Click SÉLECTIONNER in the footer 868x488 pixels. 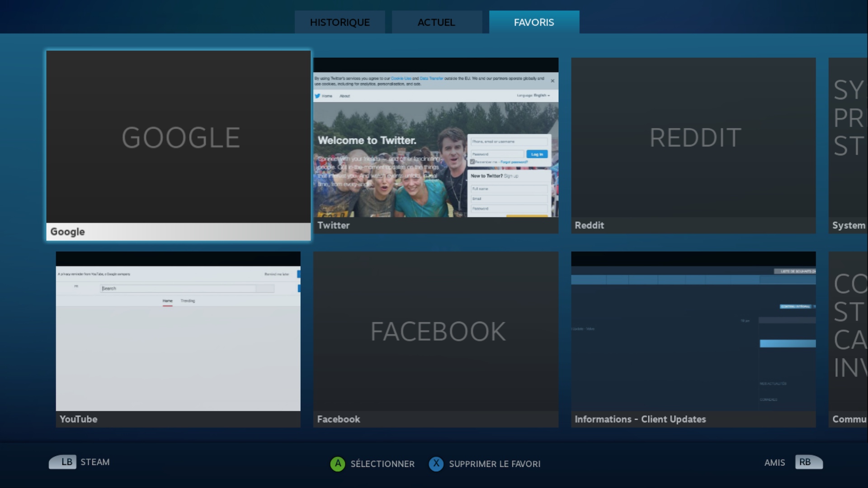click(x=382, y=464)
